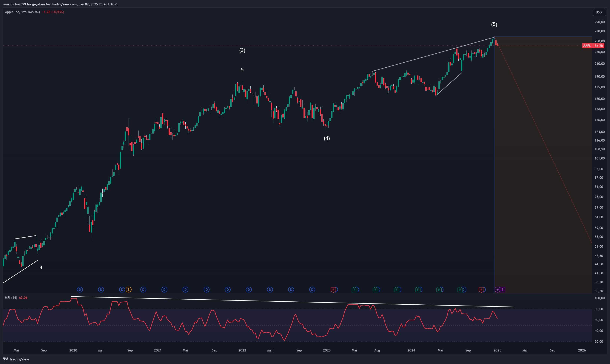Screen dimensions: 610x364
Task: Click the leftmost blue D dividend marker
Action: coord(80,290)
